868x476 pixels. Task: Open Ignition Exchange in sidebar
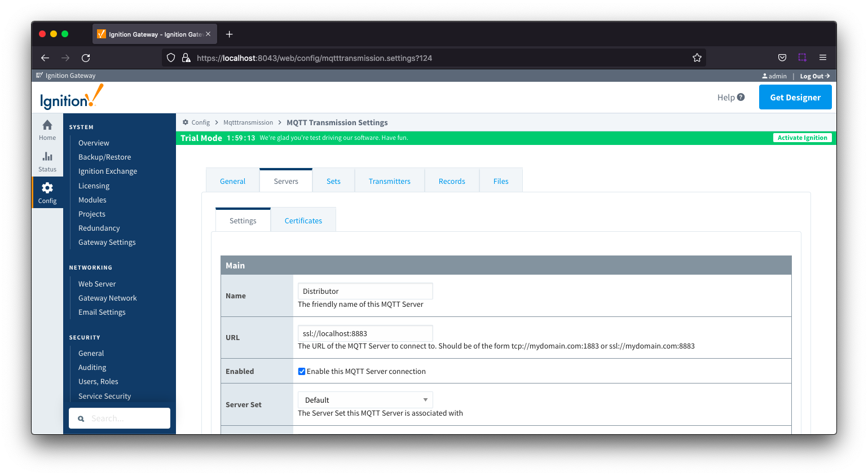tap(108, 171)
